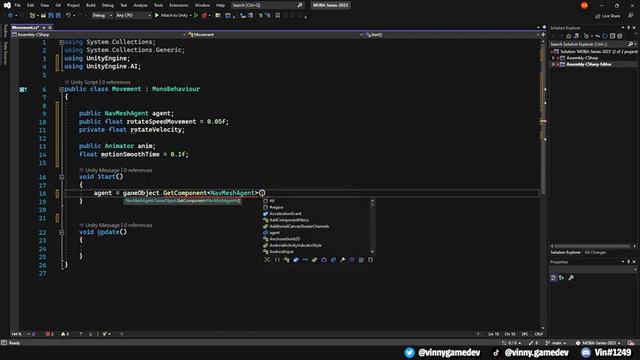Click the bookmark icon in the toolbar

coord(278,16)
